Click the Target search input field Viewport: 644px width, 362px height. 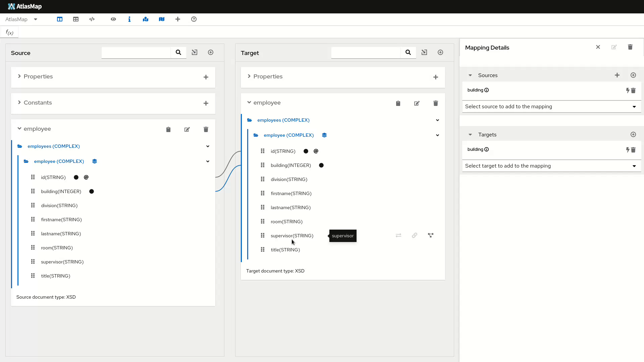click(366, 52)
